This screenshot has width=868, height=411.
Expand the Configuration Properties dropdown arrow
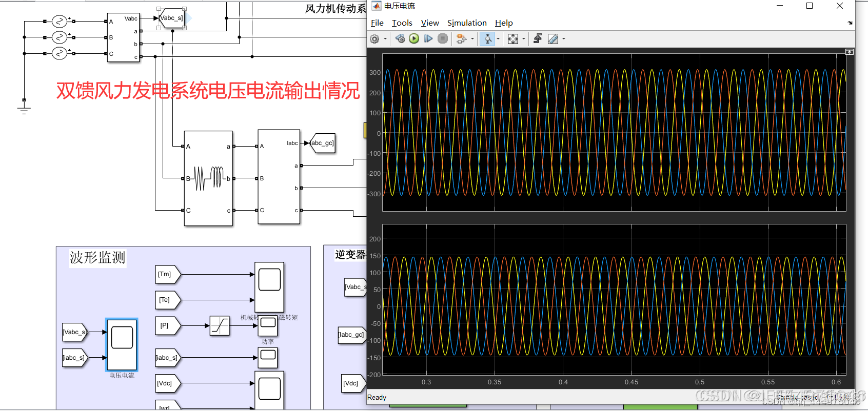(x=385, y=39)
